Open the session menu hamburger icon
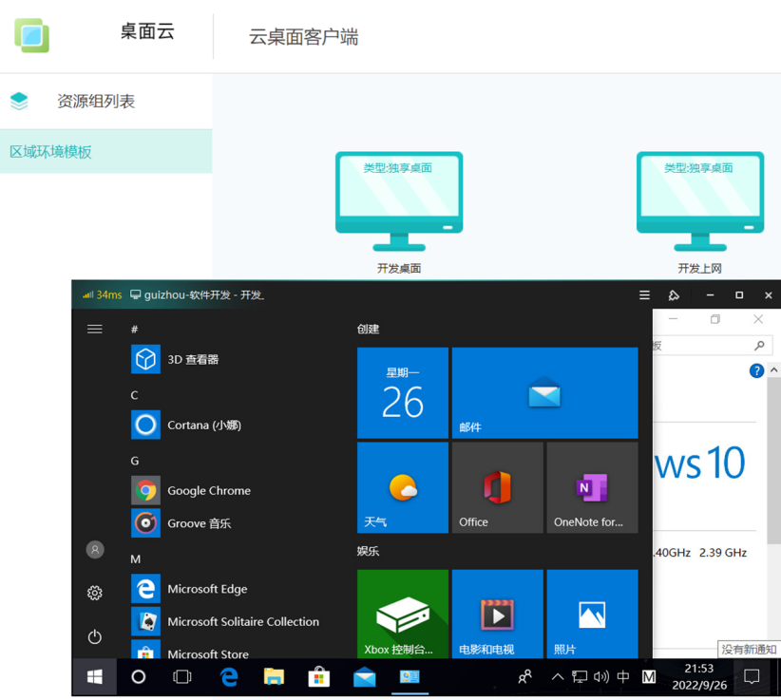This screenshot has width=781, height=700. tap(644, 295)
